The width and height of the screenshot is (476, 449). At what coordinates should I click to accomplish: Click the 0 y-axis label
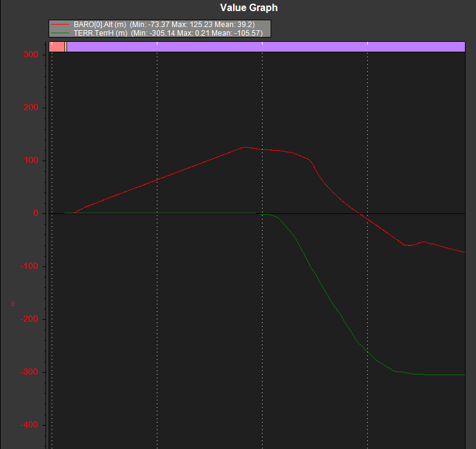[36, 213]
